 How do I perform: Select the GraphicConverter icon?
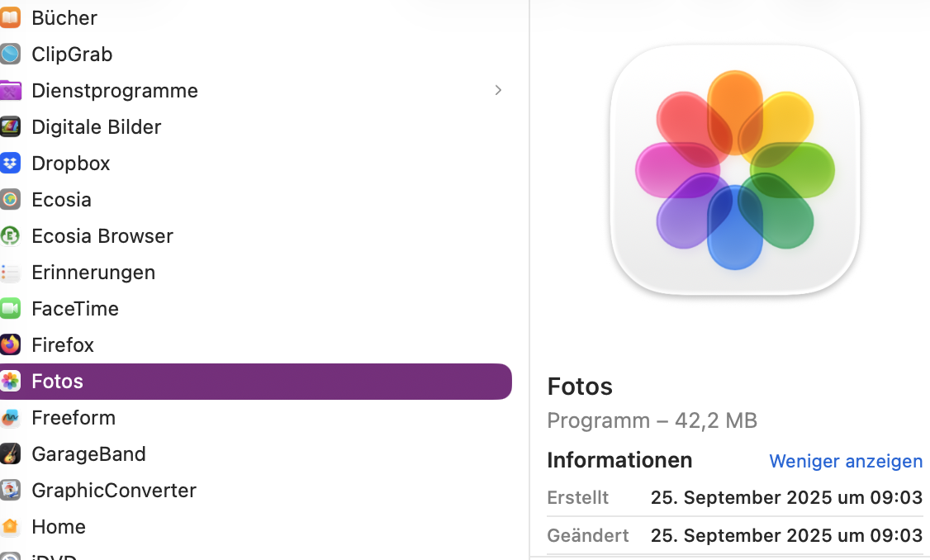pyautogui.click(x=10, y=490)
